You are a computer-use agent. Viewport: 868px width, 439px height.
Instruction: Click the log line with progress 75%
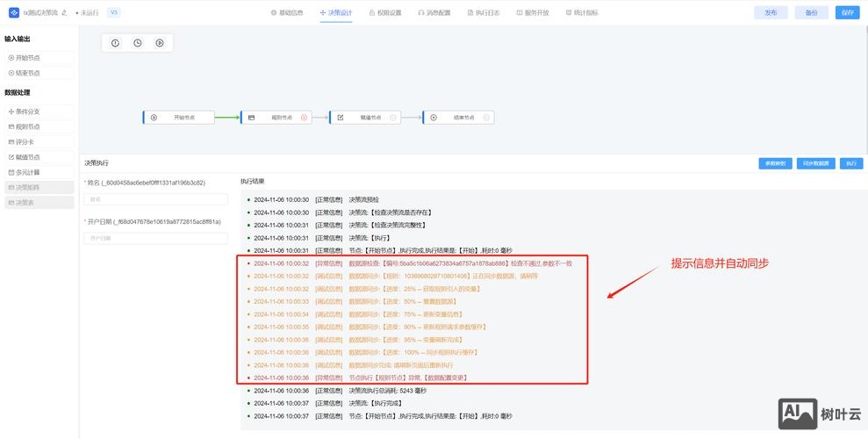(355, 314)
